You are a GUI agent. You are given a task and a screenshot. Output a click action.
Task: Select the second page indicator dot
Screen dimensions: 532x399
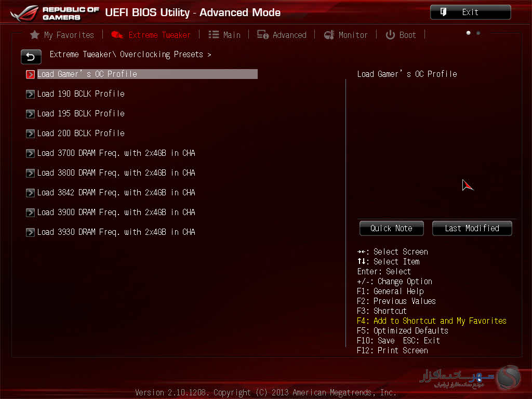click(478, 33)
